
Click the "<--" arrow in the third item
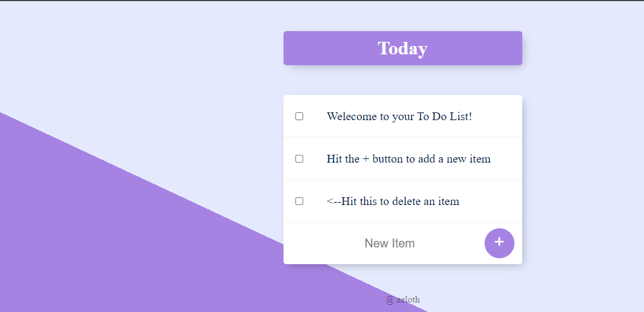pos(334,201)
